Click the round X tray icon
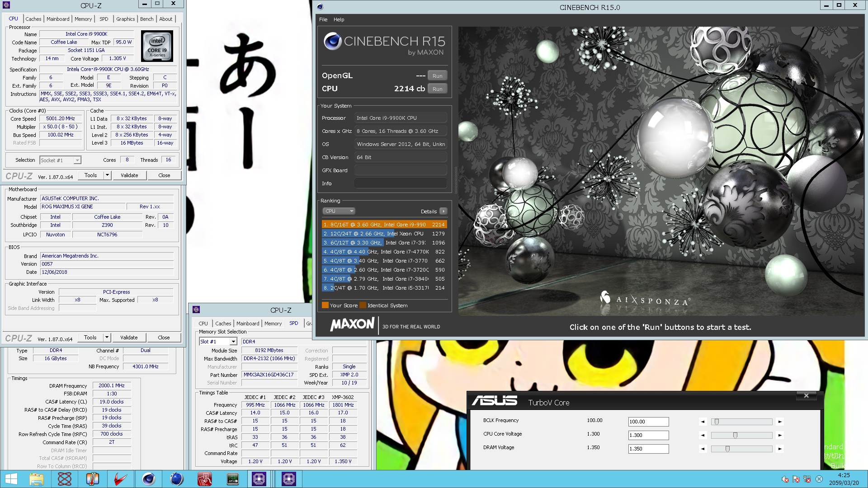Viewport: 868px width, 488px height. 819,479
